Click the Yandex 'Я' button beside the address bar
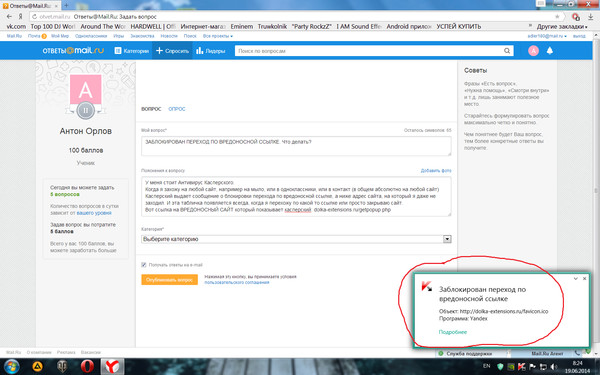600x375 pixels. click(x=21, y=16)
